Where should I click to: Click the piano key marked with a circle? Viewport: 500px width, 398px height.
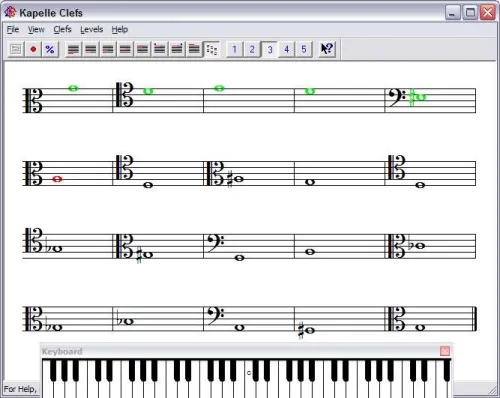(x=249, y=379)
